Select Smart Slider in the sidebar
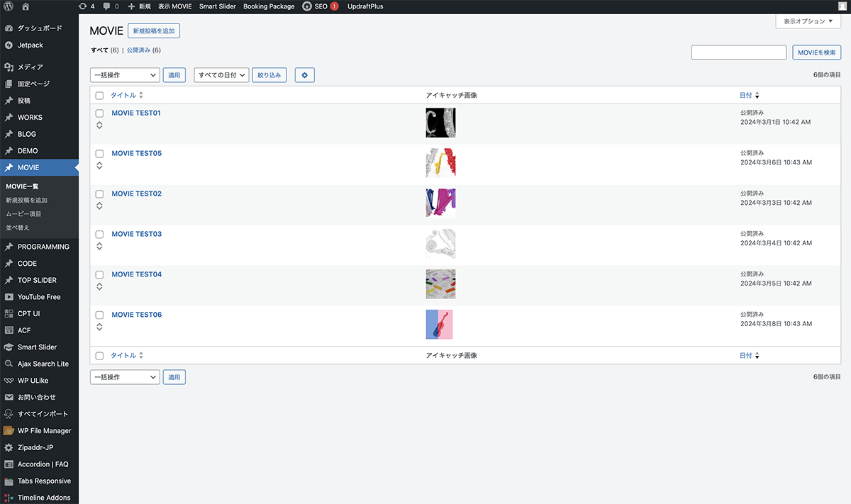The image size is (851, 504). click(x=37, y=347)
